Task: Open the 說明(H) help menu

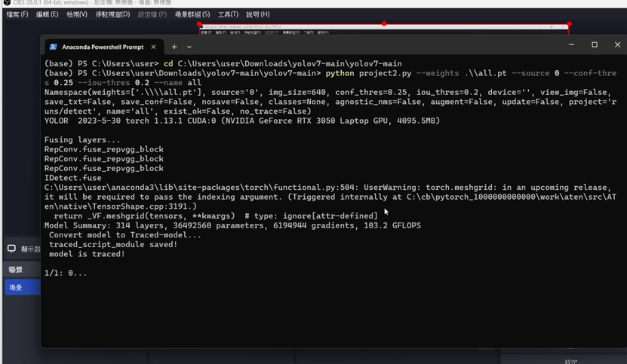Action: 258,14
